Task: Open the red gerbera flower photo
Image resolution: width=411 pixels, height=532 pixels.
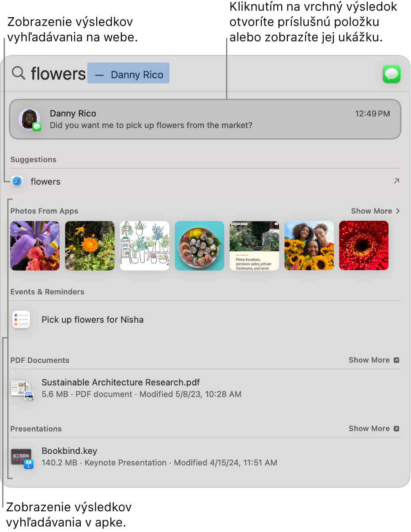Action: [x=364, y=245]
